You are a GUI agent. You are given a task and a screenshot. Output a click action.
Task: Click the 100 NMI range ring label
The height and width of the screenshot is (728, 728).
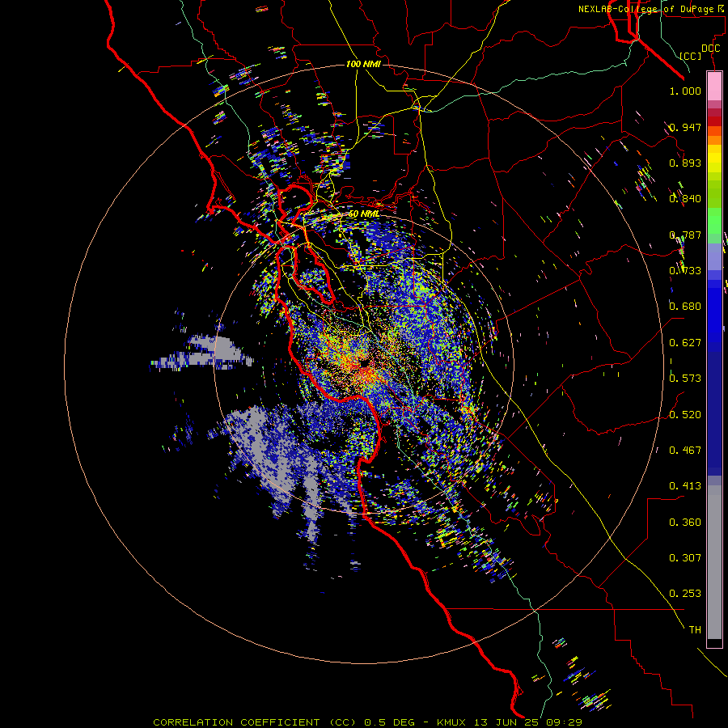(363, 64)
